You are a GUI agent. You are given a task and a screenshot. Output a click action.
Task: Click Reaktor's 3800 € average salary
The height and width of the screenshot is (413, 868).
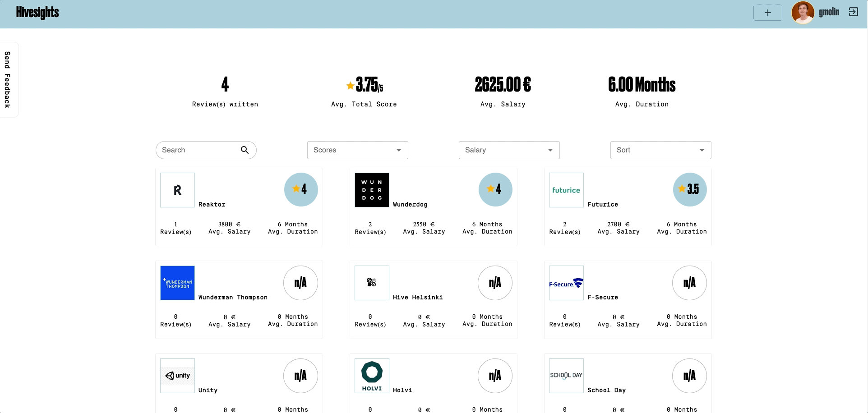coord(230,228)
